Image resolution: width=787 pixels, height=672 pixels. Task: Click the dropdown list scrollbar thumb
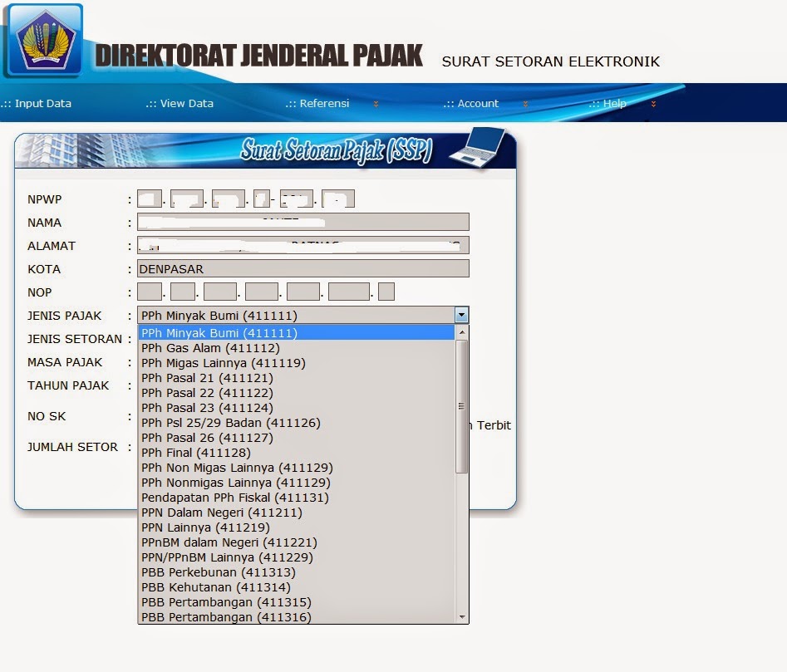point(462,406)
